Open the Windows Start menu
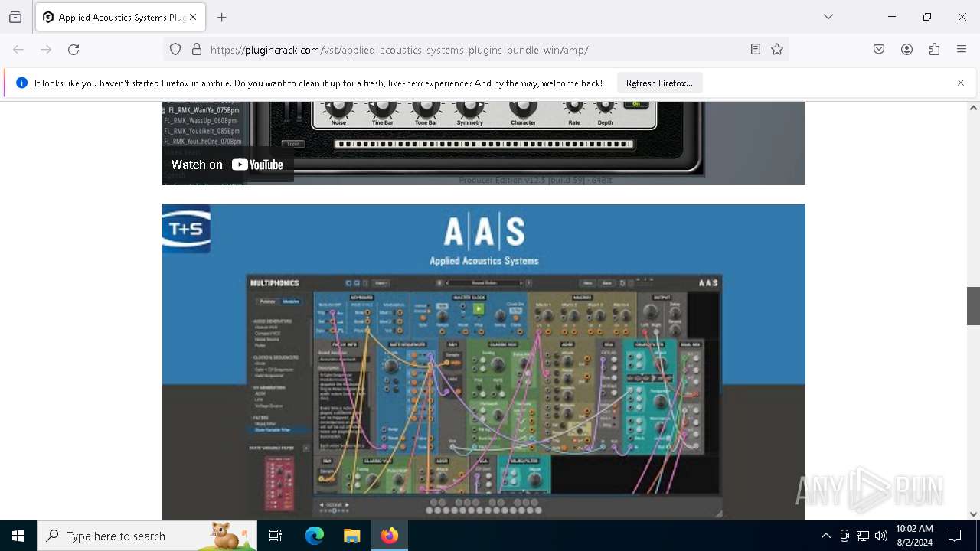Viewport: 980px width, 551px height. pyautogui.click(x=18, y=536)
